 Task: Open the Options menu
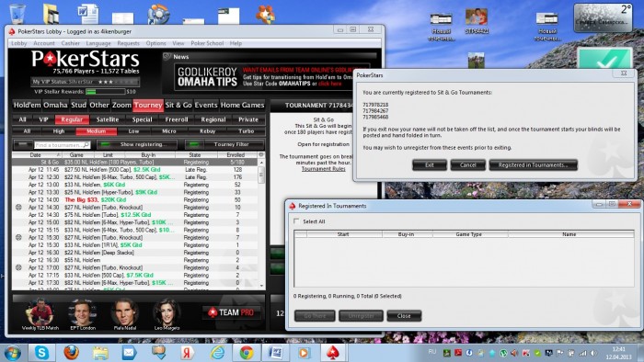[x=156, y=43]
